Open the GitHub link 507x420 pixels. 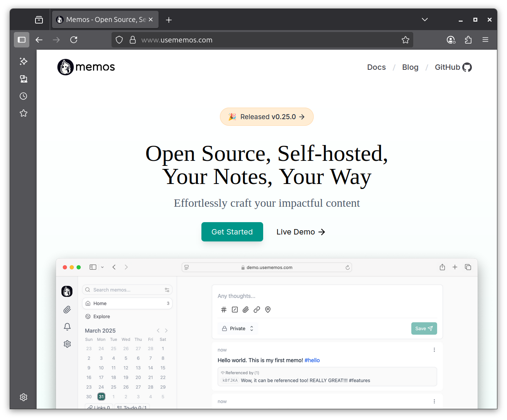[453, 67]
